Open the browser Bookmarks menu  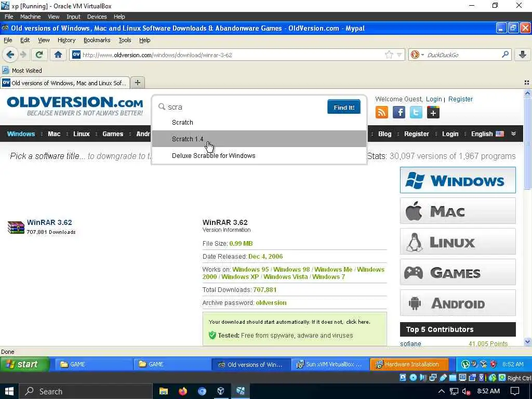tap(97, 40)
